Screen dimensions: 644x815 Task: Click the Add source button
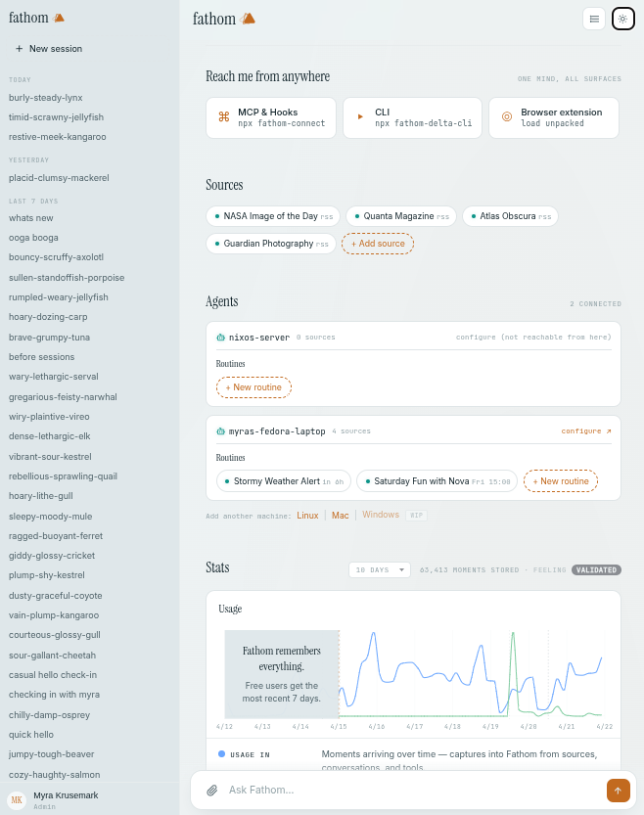point(378,244)
